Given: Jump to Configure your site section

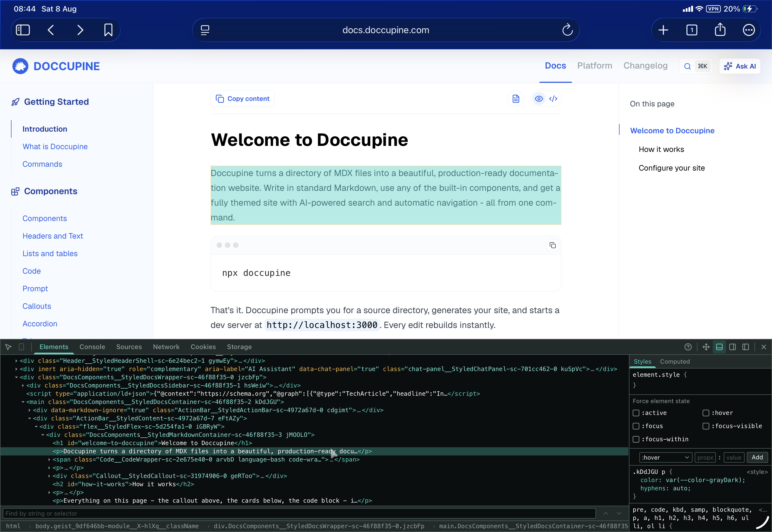Looking at the screenshot, I should tap(672, 168).
